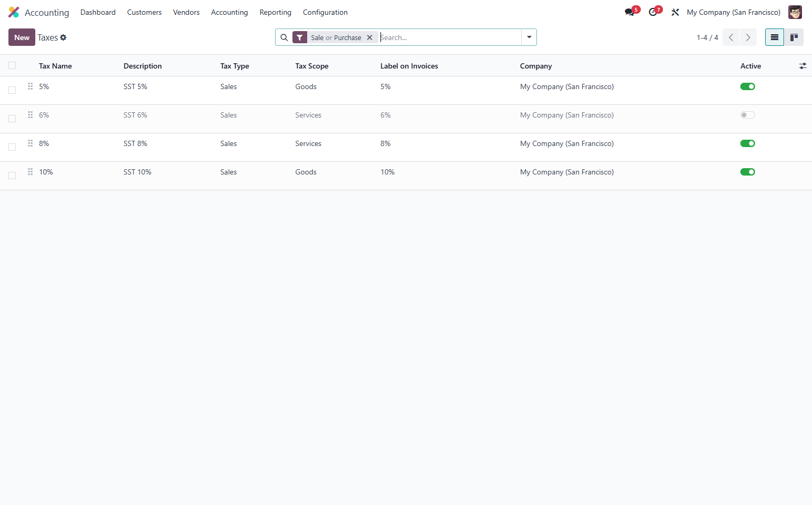Open the Reporting menu

(x=276, y=12)
